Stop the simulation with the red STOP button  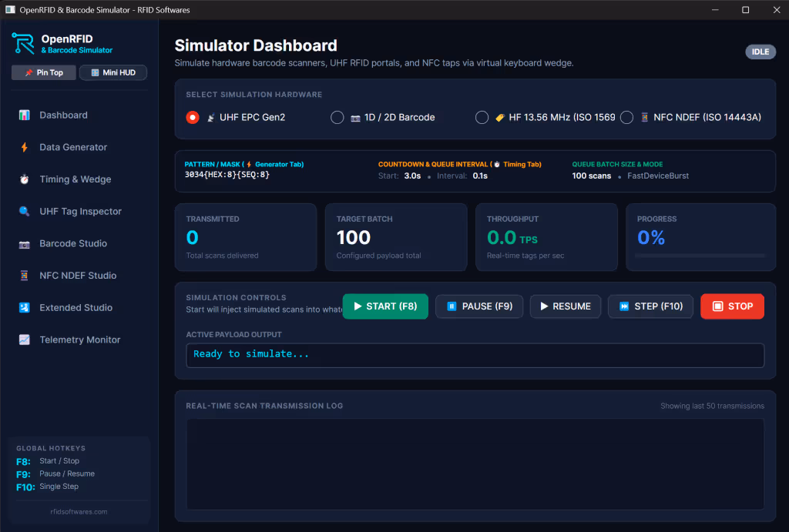tap(733, 306)
